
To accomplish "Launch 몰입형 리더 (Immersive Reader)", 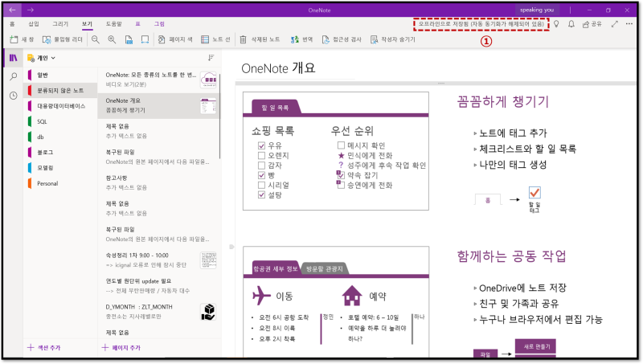I will 63,39.
